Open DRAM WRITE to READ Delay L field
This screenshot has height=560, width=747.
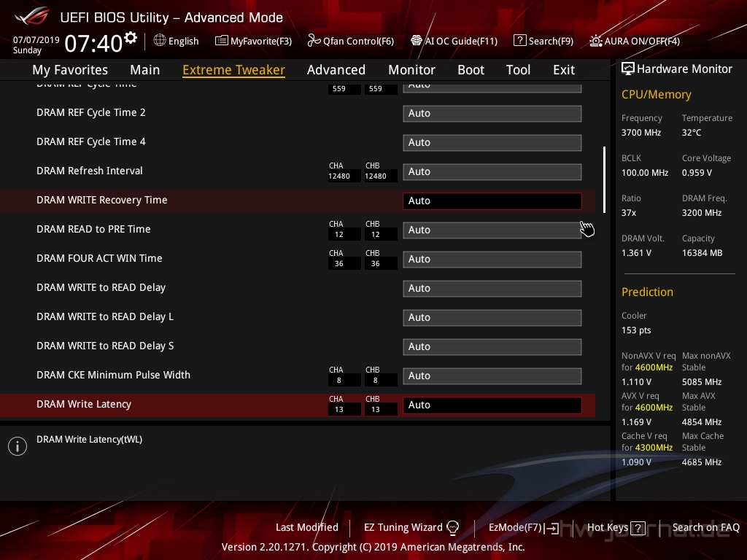coord(492,318)
